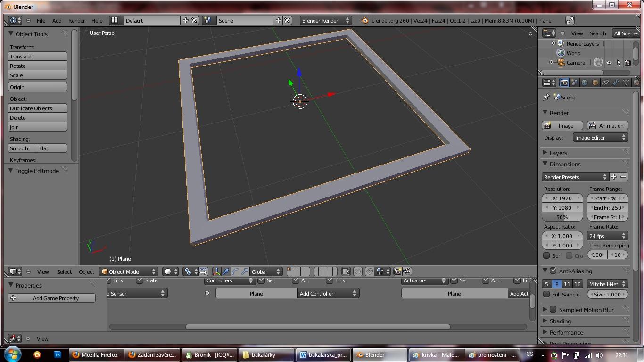
Task: Open the Render menu
Action: click(x=76, y=20)
